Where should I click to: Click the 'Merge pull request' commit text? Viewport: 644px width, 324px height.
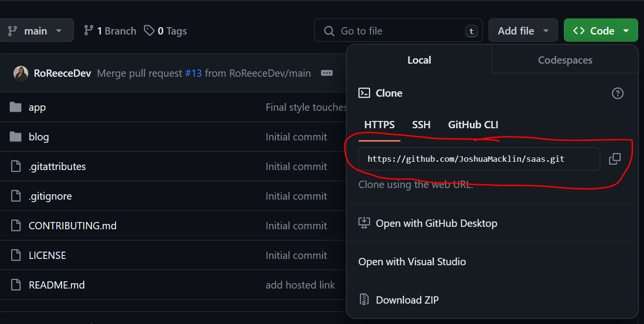(x=140, y=73)
